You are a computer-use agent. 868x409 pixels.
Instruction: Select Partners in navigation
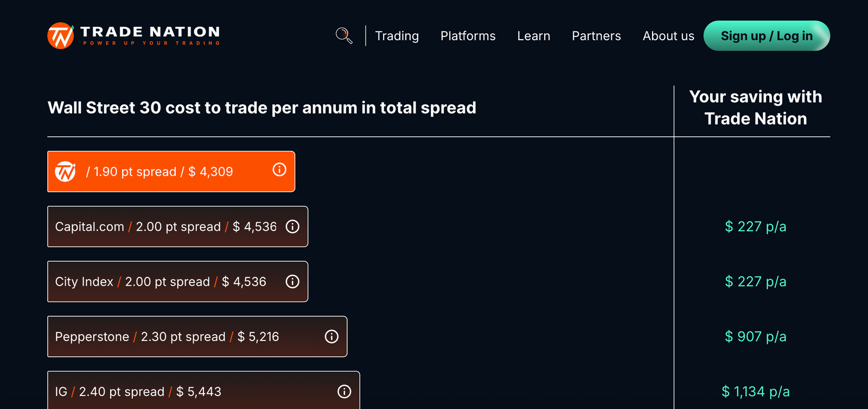(x=596, y=36)
